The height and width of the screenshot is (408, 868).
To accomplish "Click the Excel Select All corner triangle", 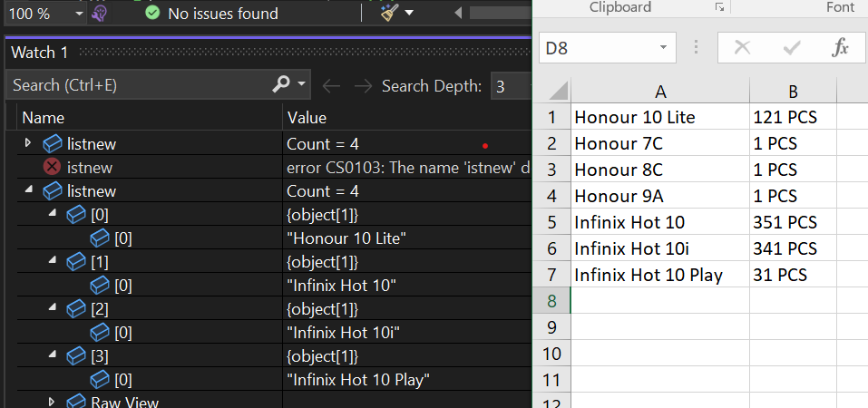I will click(556, 91).
